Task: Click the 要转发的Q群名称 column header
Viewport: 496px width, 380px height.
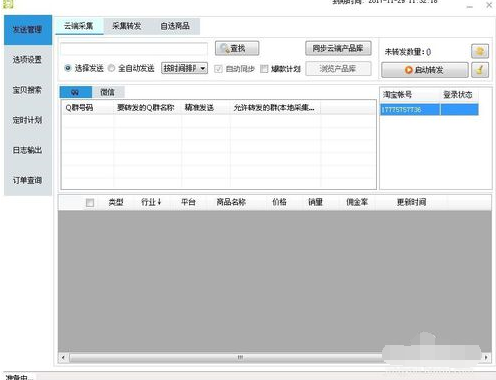Action: (148, 108)
